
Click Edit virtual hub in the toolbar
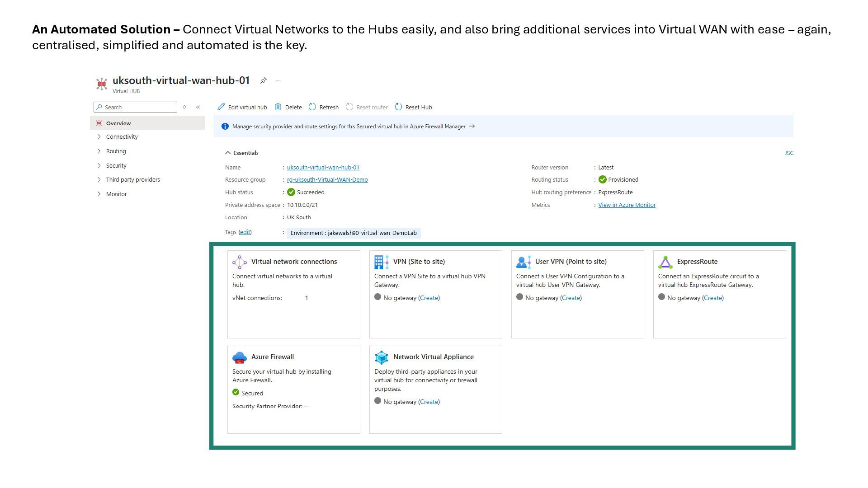click(x=242, y=107)
